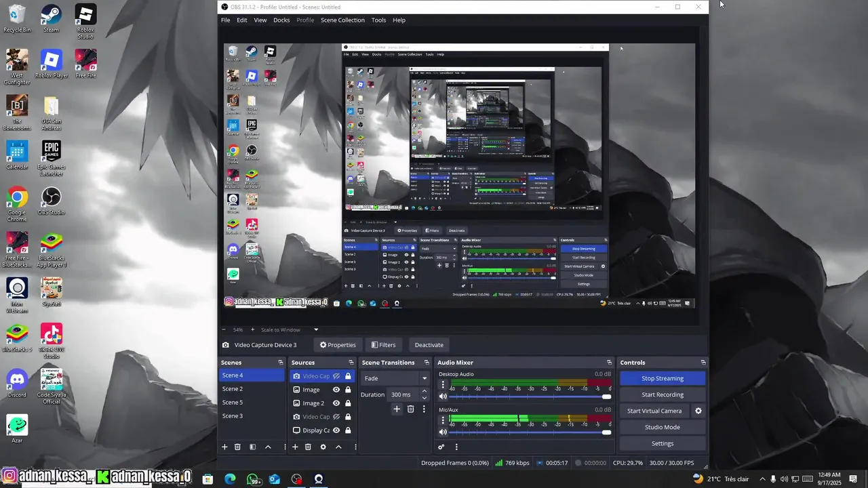Open the Tools menu
This screenshot has height=488, width=868.
[378, 20]
